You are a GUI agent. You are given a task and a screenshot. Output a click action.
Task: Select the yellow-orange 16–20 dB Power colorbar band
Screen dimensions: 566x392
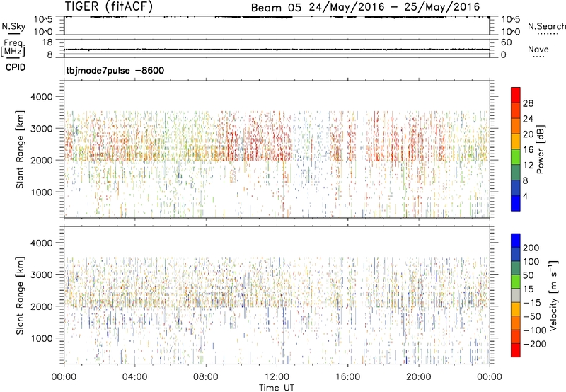click(x=516, y=142)
